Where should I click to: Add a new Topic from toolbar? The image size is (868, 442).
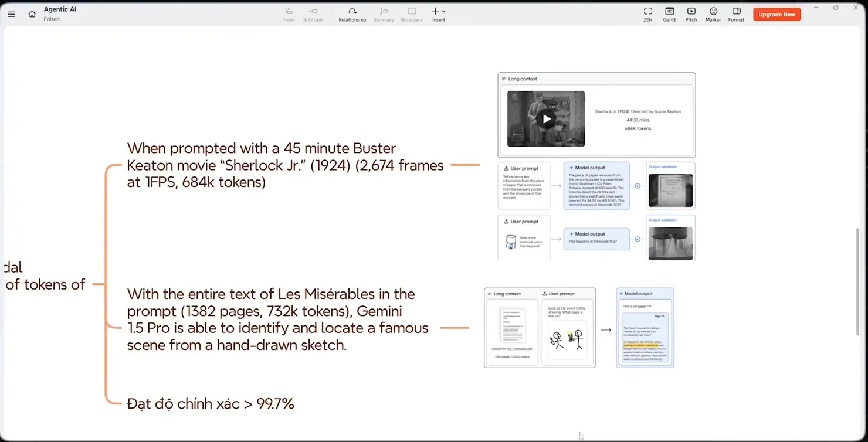click(x=289, y=15)
